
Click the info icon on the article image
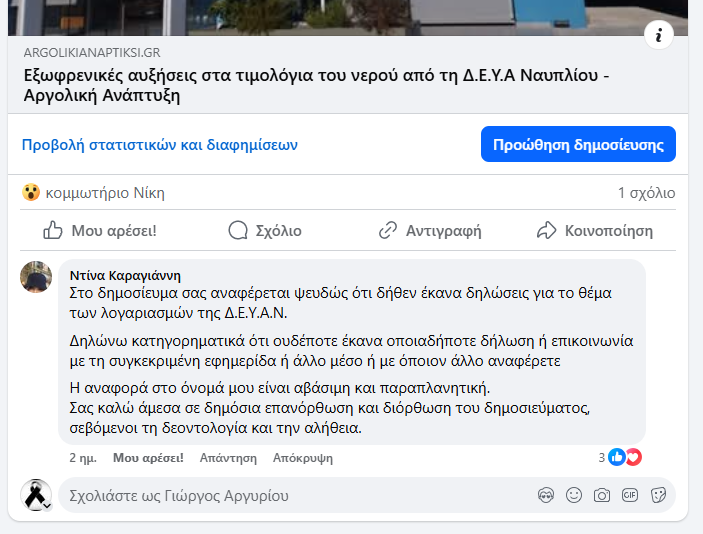[x=658, y=35]
